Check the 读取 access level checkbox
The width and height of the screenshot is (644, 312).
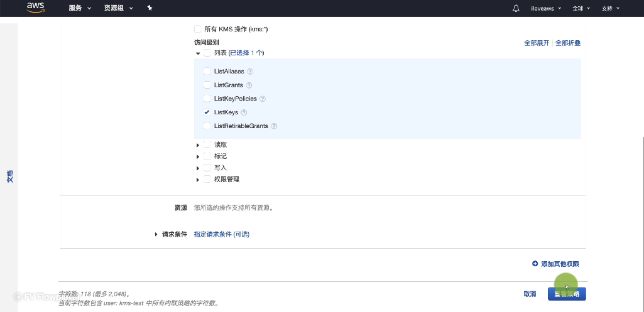pyautogui.click(x=207, y=145)
